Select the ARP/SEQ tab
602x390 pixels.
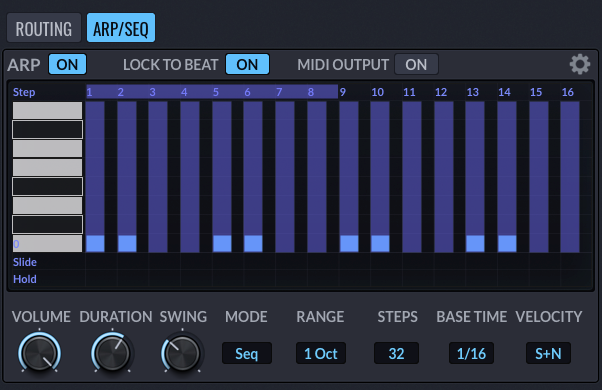coord(121,28)
